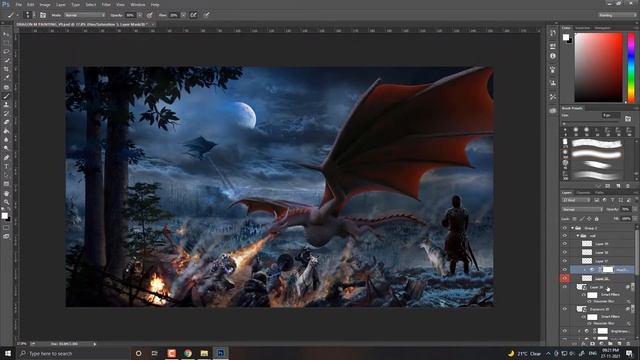The height and width of the screenshot is (360, 640).
Task: Collapse the Group 1 folder
Action: tap(572, 228)
